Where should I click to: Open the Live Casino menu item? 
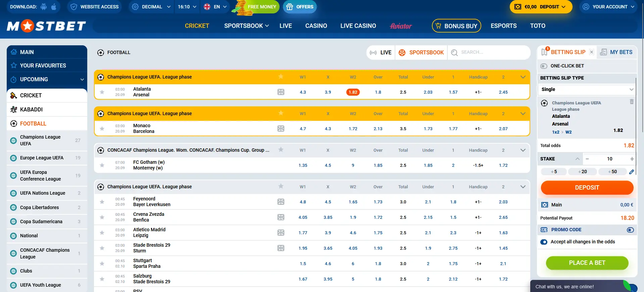(x=358, y=26)
